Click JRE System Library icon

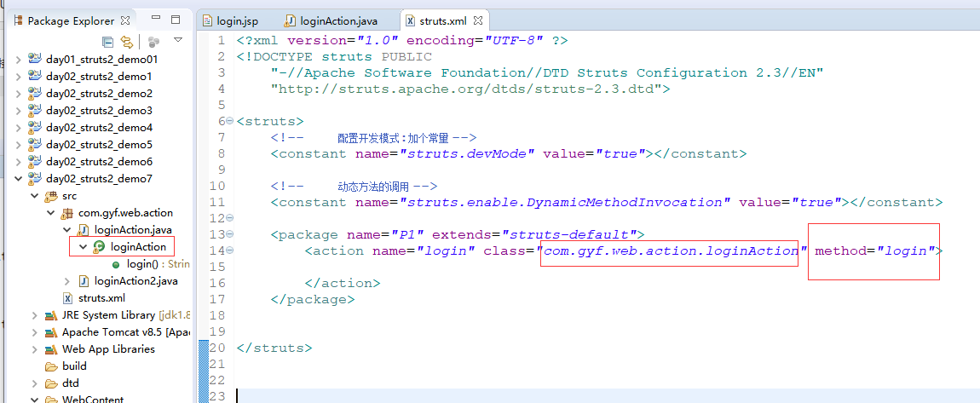pyautogui.click(x=50, y=315)
